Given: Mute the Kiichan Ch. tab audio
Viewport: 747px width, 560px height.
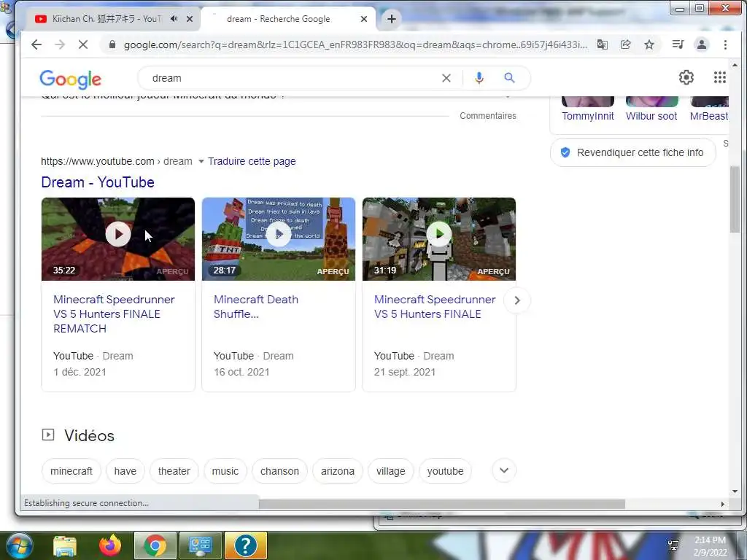Looking at the screenshot, I should pos(174,18).
